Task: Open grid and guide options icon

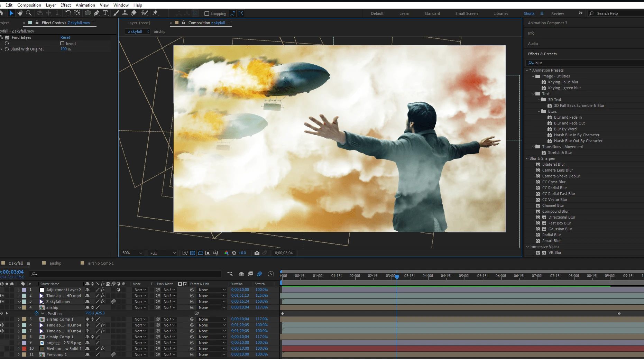Action: [215, 253]
